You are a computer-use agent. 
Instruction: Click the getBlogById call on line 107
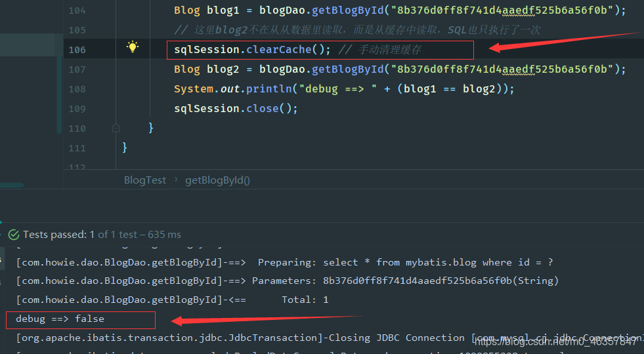348,69
